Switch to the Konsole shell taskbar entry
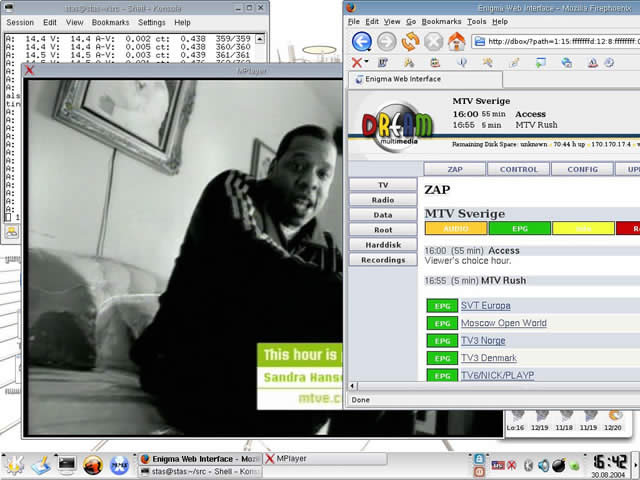This screenshot has height=480, width=640. coord(199,471)
